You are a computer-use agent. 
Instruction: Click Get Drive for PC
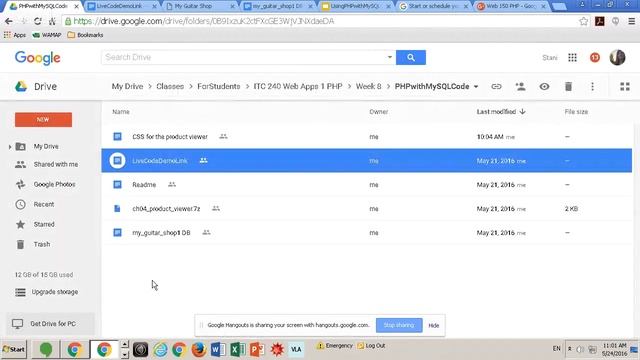click(x=50, y=324)
